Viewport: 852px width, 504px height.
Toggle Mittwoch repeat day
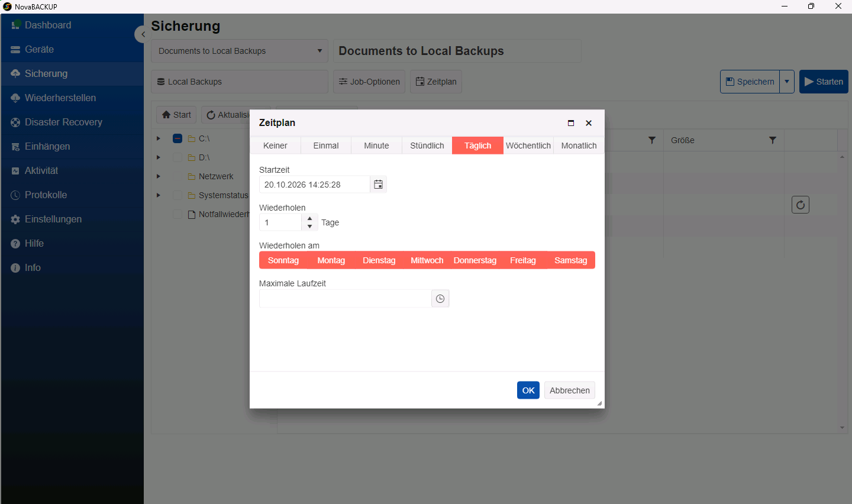427,260
